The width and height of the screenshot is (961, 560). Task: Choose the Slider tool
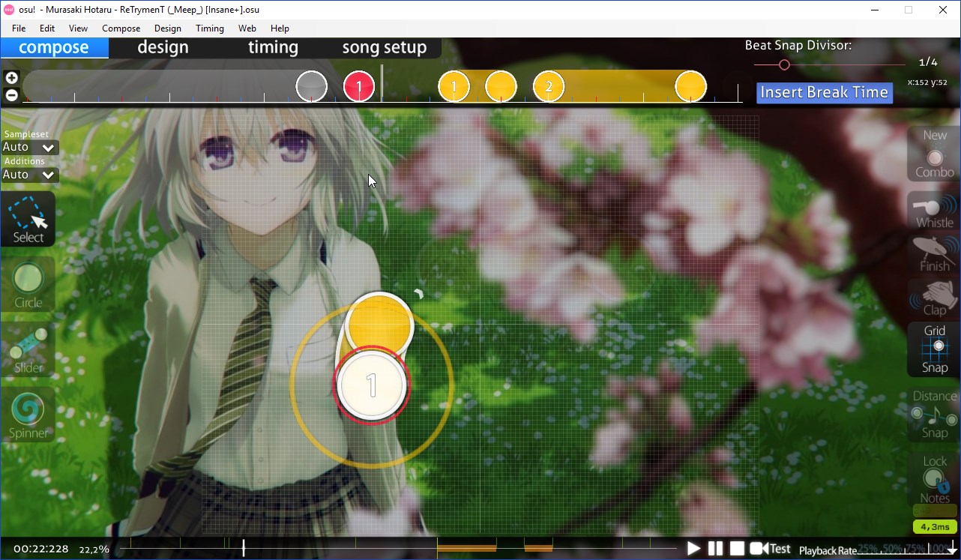28,349
